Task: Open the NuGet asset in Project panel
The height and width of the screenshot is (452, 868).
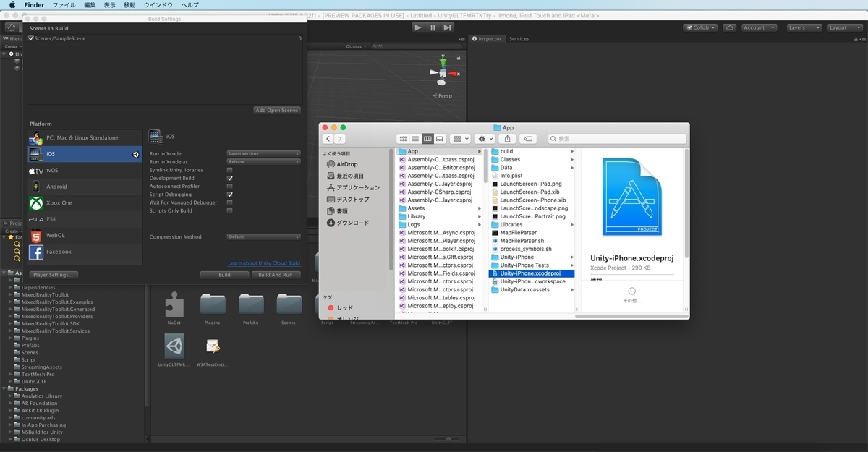Action: pyautogui.click(x=174, y=307)
